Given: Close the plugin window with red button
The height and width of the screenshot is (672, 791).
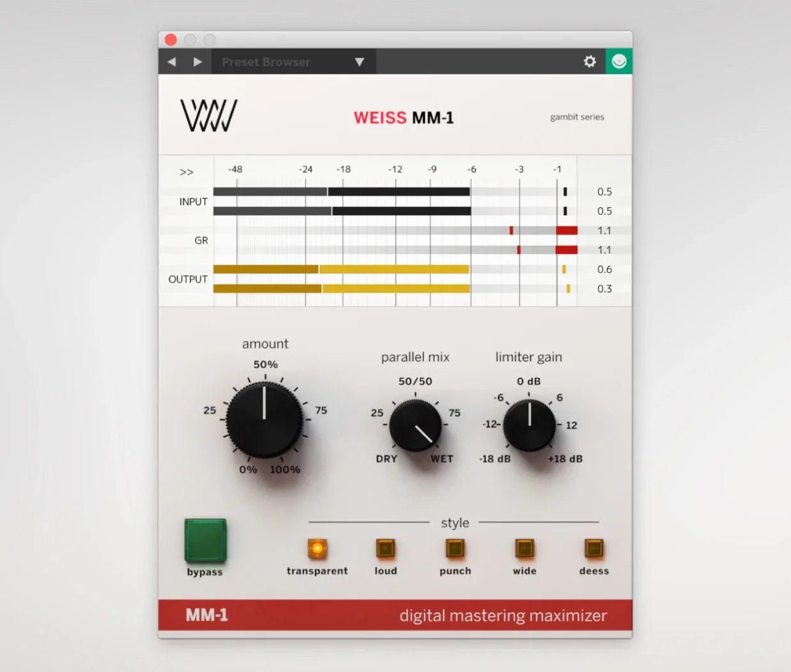Looking at the screenshot, I should (171, 40).
